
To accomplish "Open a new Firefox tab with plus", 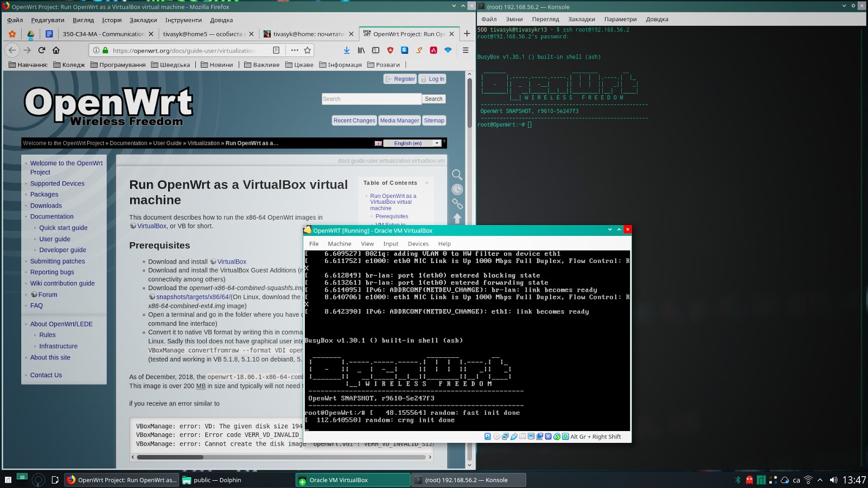I will click(x=467, y=34).
